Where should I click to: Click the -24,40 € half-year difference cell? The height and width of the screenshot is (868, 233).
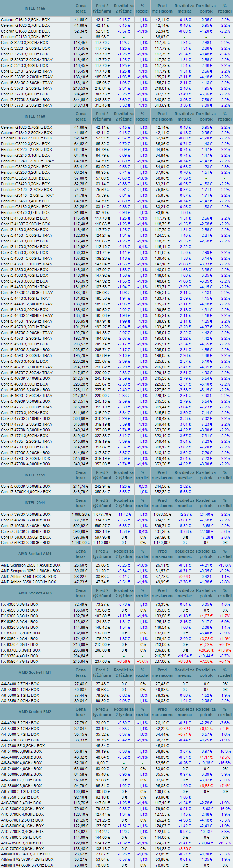[x=206, y=514]
